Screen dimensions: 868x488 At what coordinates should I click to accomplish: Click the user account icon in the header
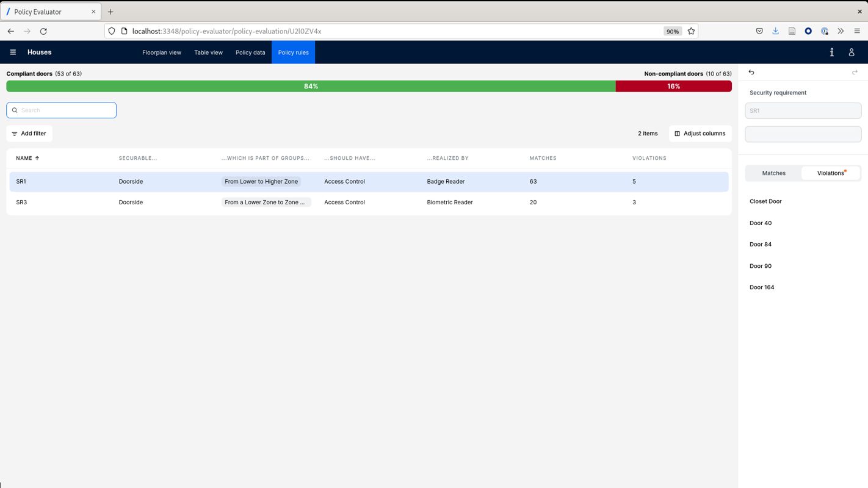(x=852, y=52)
